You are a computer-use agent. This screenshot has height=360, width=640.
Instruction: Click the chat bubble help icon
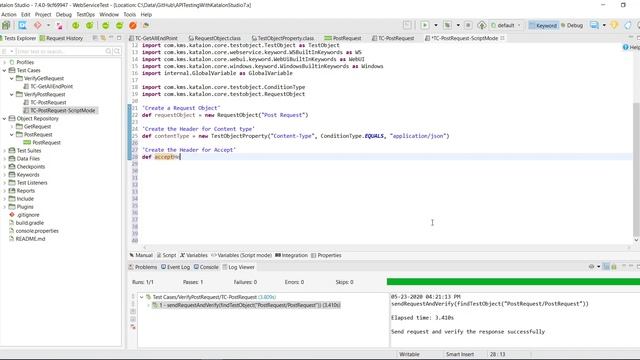tap(594, 25)
